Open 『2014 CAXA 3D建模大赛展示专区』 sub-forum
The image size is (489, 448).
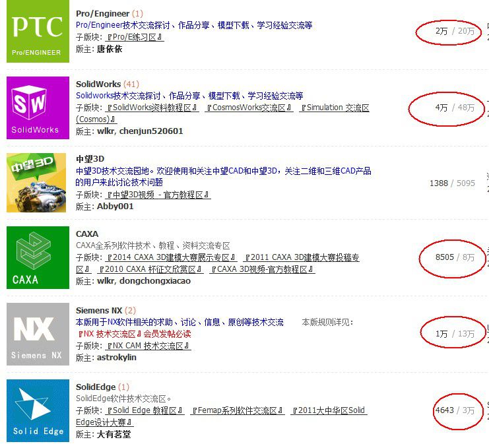(171, 257)
